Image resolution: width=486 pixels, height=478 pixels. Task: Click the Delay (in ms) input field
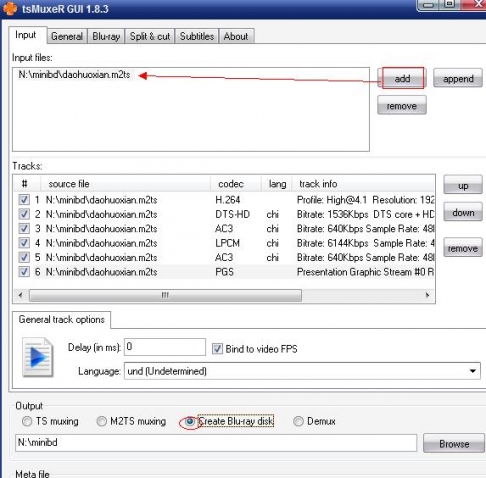point(165,347)
